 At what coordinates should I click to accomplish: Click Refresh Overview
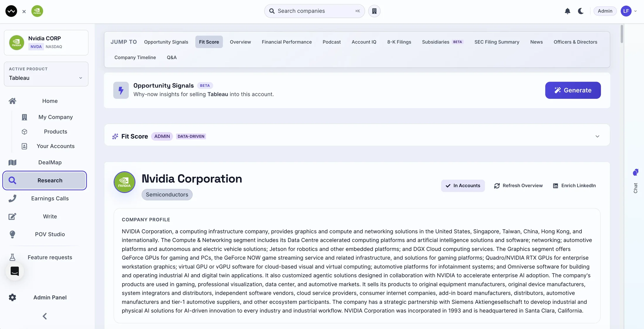518,186
